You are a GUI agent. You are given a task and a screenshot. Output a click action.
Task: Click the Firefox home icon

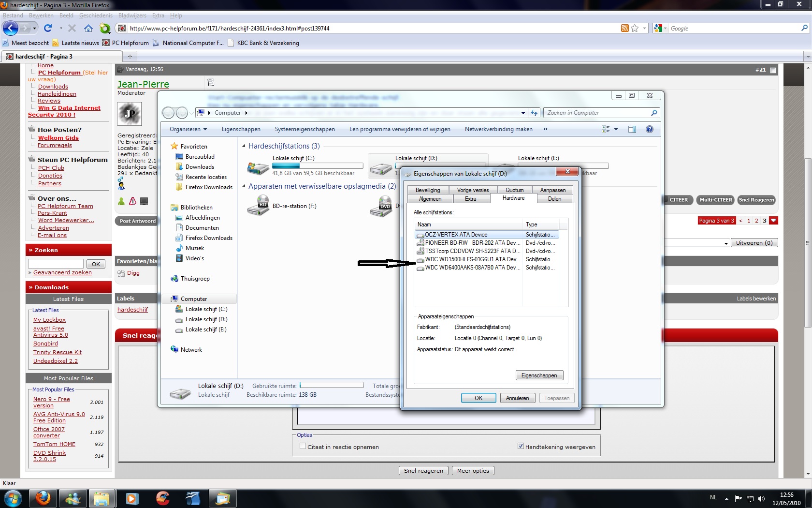88,29
